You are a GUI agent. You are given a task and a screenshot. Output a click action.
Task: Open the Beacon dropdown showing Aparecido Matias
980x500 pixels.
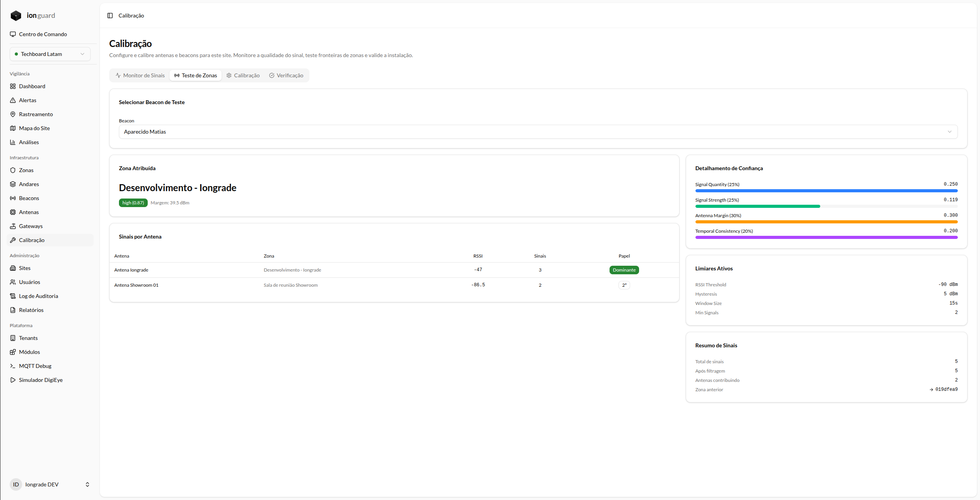click(x=538, y=132)
